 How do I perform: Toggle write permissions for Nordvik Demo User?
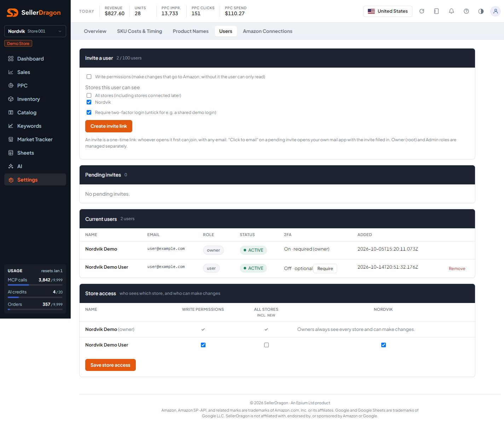203,345
